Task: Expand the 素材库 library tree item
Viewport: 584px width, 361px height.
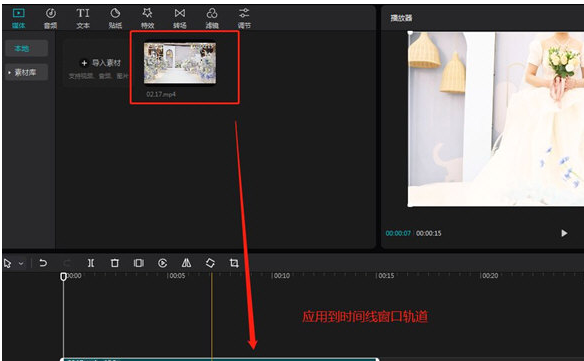Action: [x=26, y=72]
